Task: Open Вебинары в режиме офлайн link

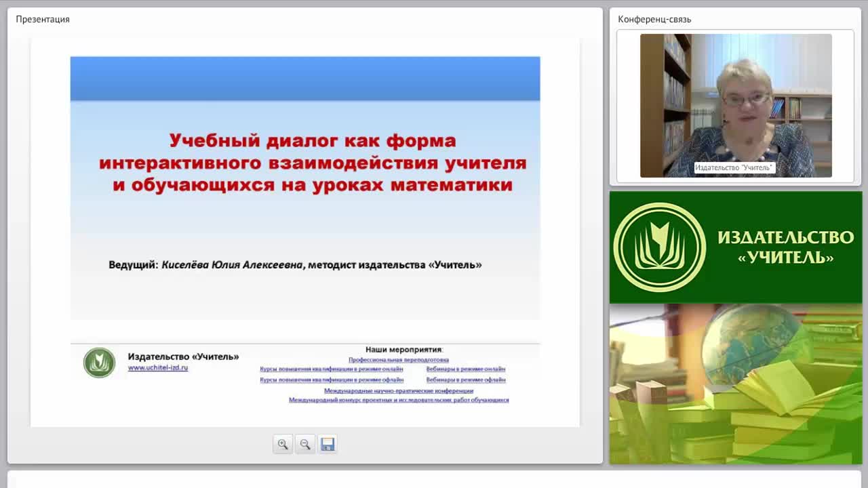Action: [466, 380]
